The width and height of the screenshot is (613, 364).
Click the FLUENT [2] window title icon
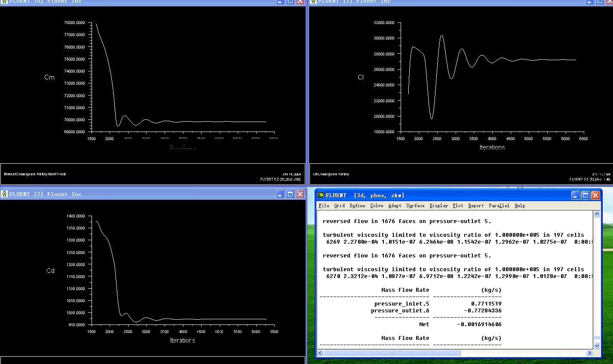coord(4,194)
